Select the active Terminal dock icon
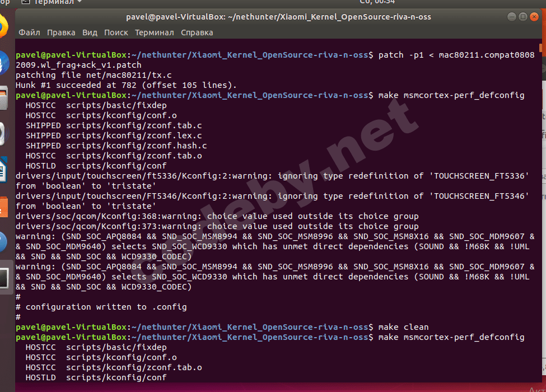The image size is (546, 392). tap(4, 278)
